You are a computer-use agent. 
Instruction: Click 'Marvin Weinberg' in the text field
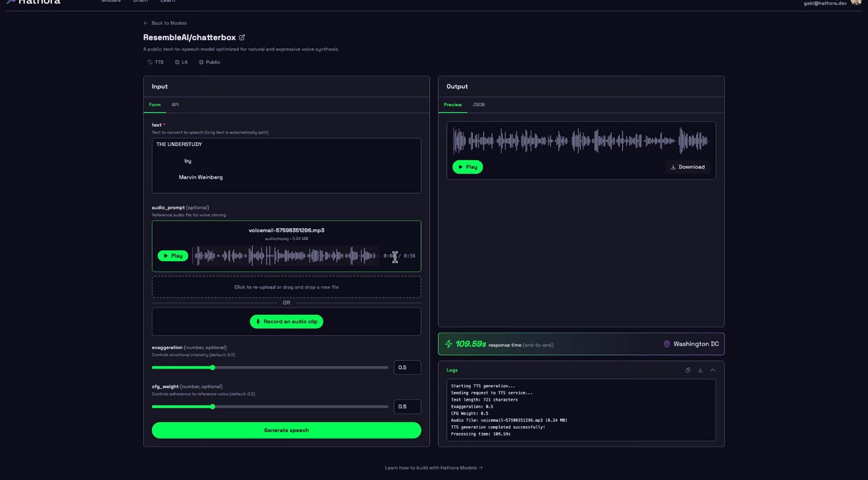(x=201, y=177)
